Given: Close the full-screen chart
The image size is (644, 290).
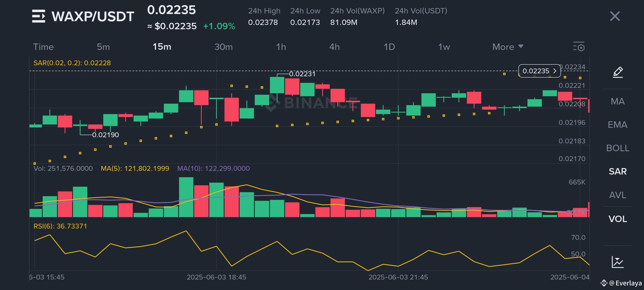Looking at the screenshot, I should click(615, 16).
